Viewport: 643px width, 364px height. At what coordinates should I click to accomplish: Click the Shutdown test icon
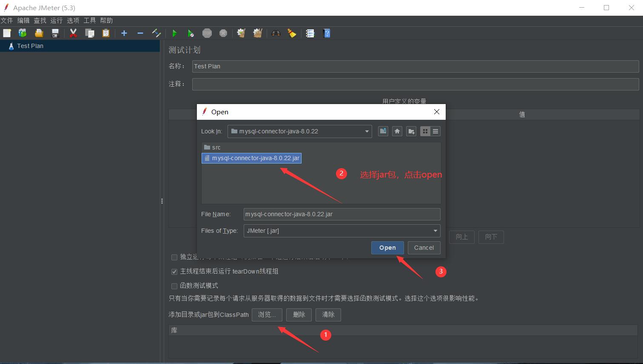(x=223, y=33)
